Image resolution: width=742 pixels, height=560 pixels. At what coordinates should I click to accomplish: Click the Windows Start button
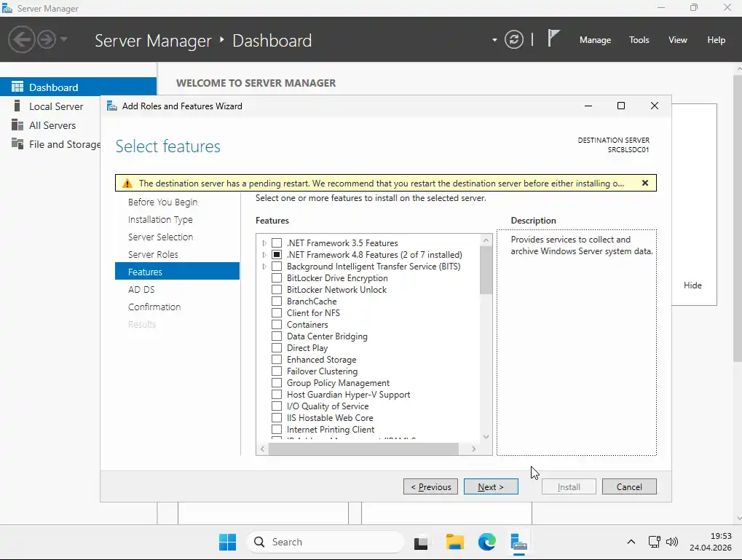[228, 542]
